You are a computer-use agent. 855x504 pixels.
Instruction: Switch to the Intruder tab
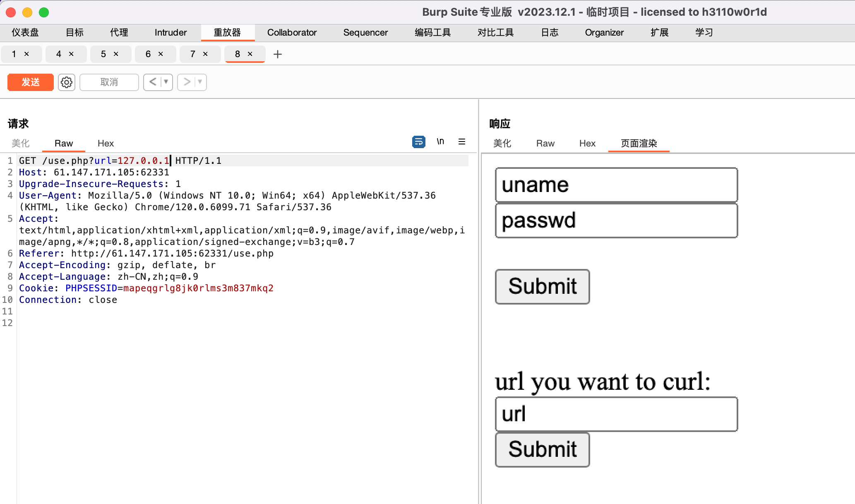(x=170, y=32)
